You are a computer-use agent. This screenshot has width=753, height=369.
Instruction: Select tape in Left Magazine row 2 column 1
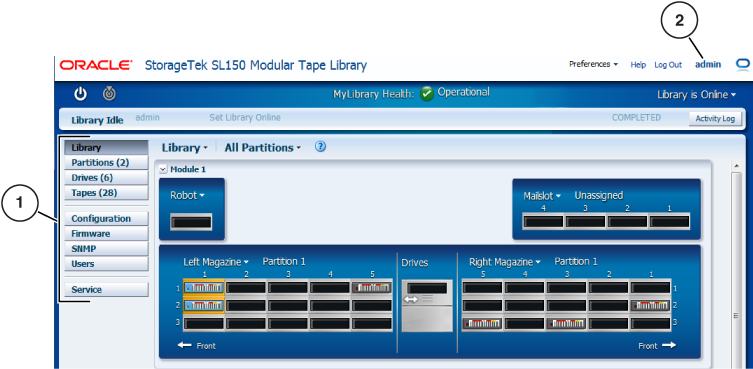point(204,306)
